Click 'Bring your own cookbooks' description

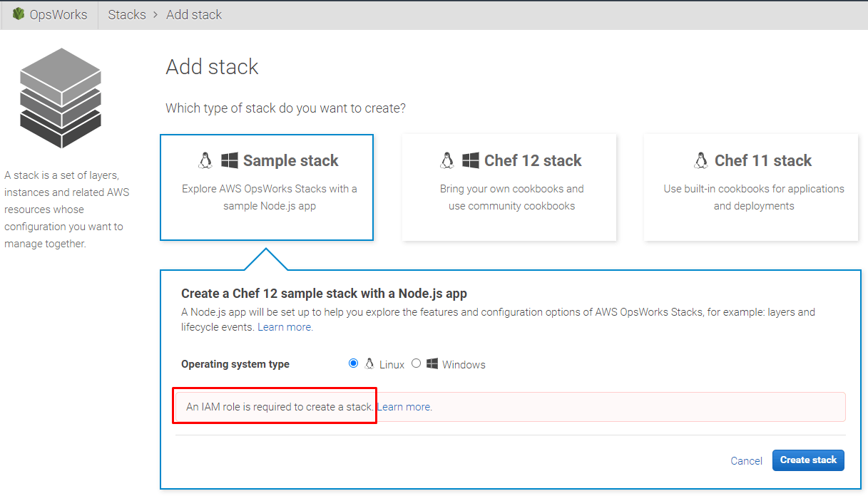pos(512,197)
